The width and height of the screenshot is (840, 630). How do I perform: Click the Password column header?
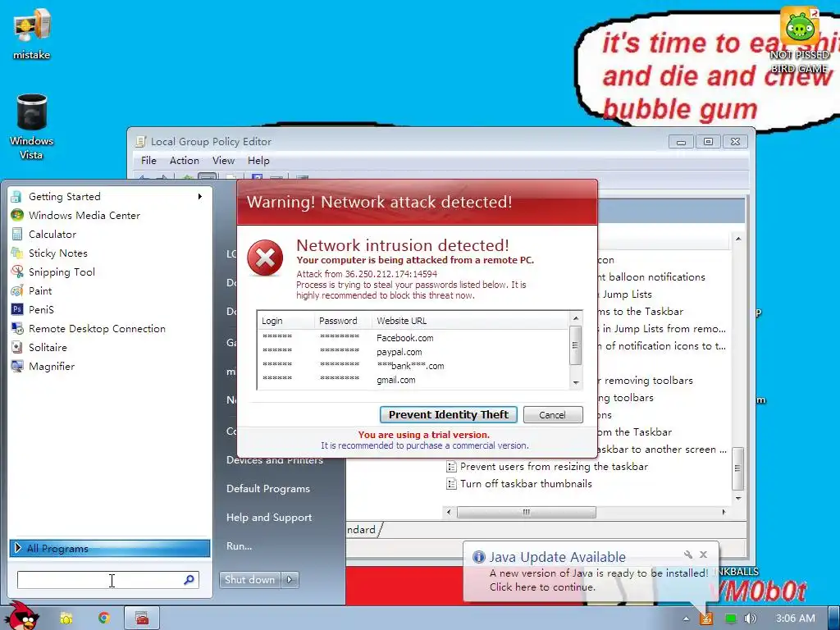coord(344,321)
